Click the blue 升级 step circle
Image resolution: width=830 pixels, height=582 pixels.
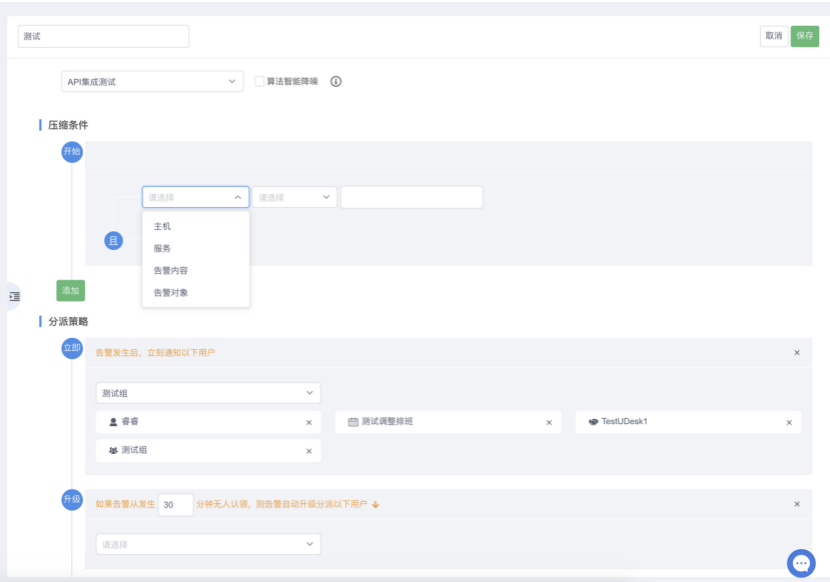[x=72, y=499]
